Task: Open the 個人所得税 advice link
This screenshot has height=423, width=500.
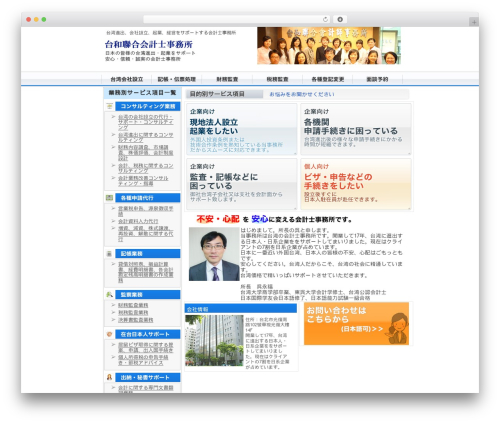Action: coord(143,360)
